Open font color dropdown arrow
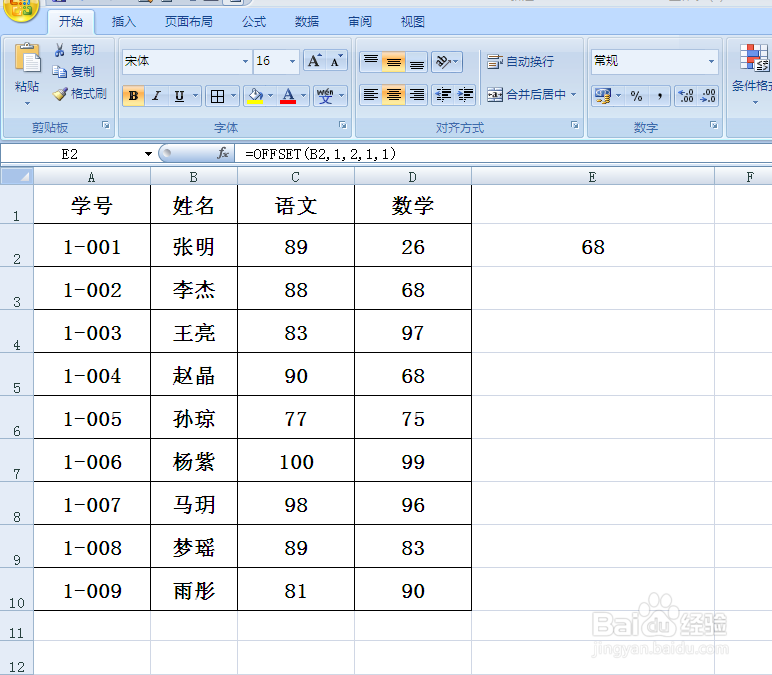 pyautogui.click(x=303, y=96)
